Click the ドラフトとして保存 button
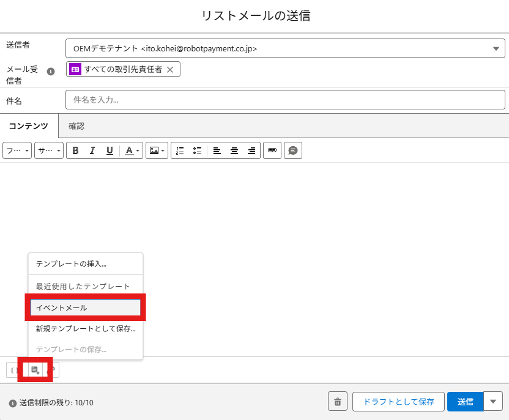The height and width of the screenshot is (420, 509). pos(398,402)
